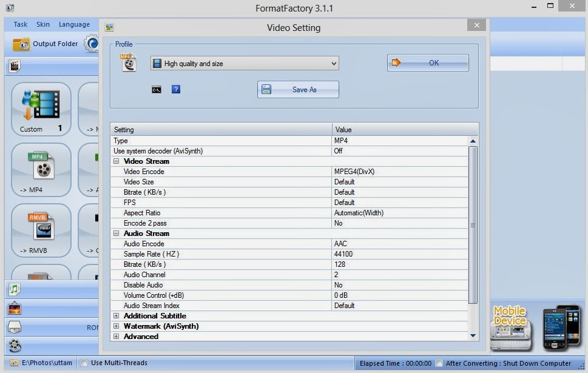The height and width of the screenshot is (373, 588).
Task: Click the FormatFactory app icon in title bar
Action: (x=10, y=7)
